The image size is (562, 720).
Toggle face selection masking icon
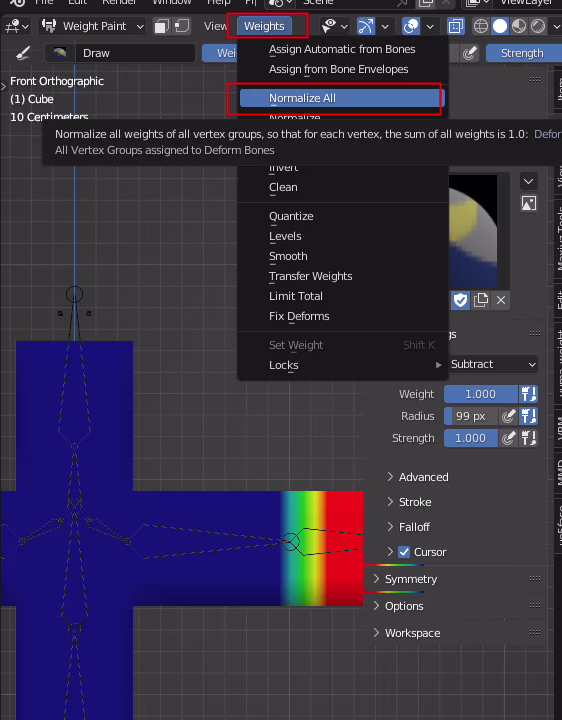(x=161, y=26)
